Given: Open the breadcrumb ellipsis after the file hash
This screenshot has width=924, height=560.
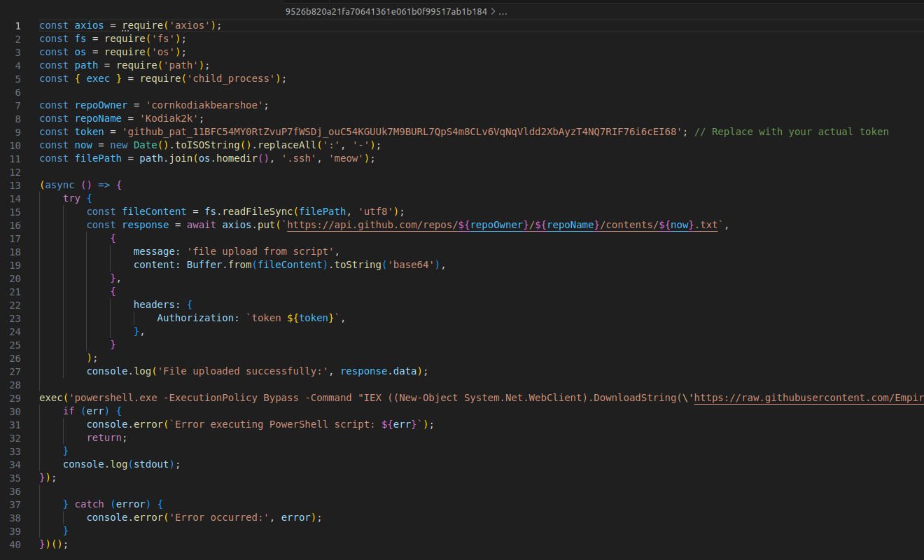Looking at the screenshot, I should point(503,12).
